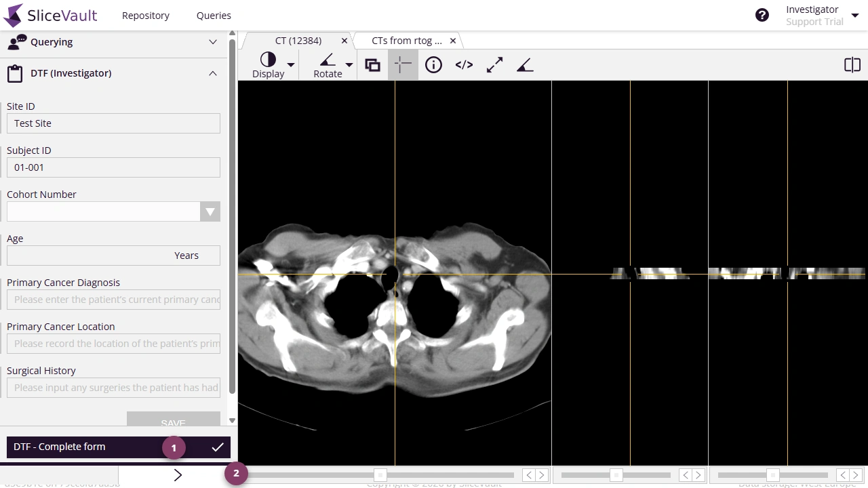Click the code brackets icon
This screenshot has height=488, width=868.
464,65
